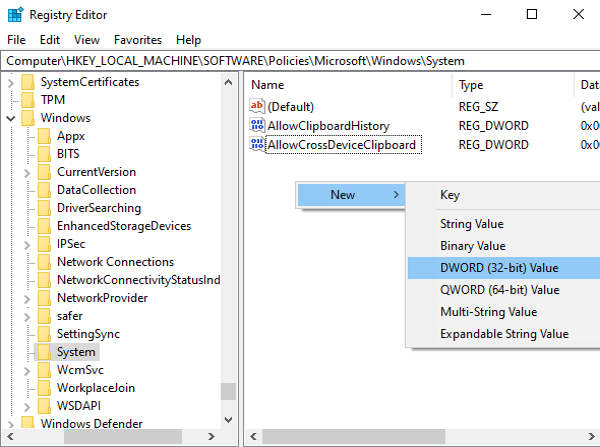
Task: Click the Appx folder icon
Action: 44,135
